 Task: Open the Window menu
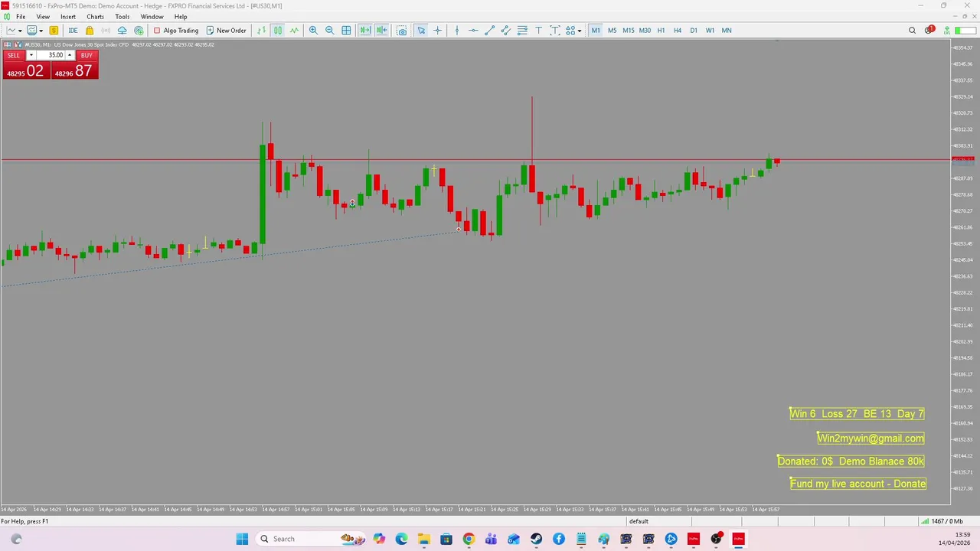click(152, 17)
